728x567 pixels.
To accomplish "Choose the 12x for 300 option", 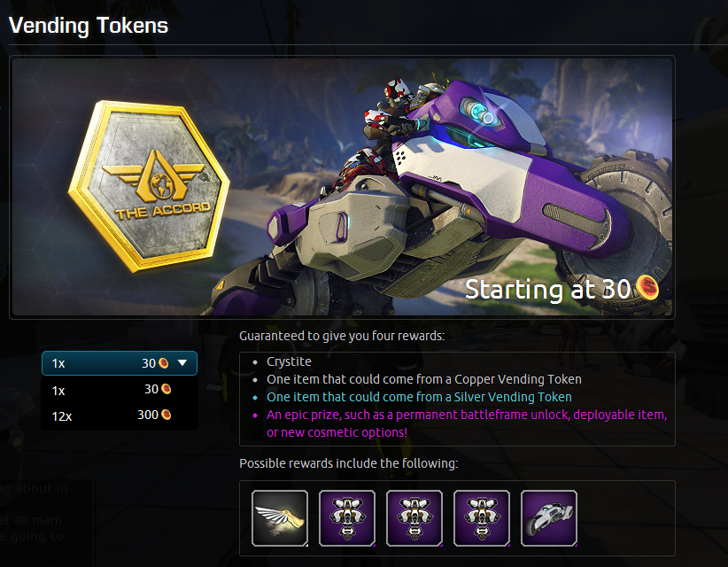I will pyautogui.click(x=120, y=416).
